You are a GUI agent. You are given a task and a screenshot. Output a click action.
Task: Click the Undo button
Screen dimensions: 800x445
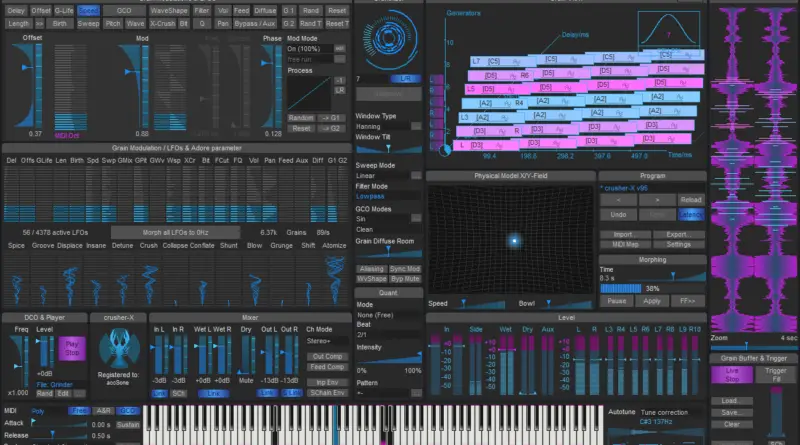[x=618, y=215]
